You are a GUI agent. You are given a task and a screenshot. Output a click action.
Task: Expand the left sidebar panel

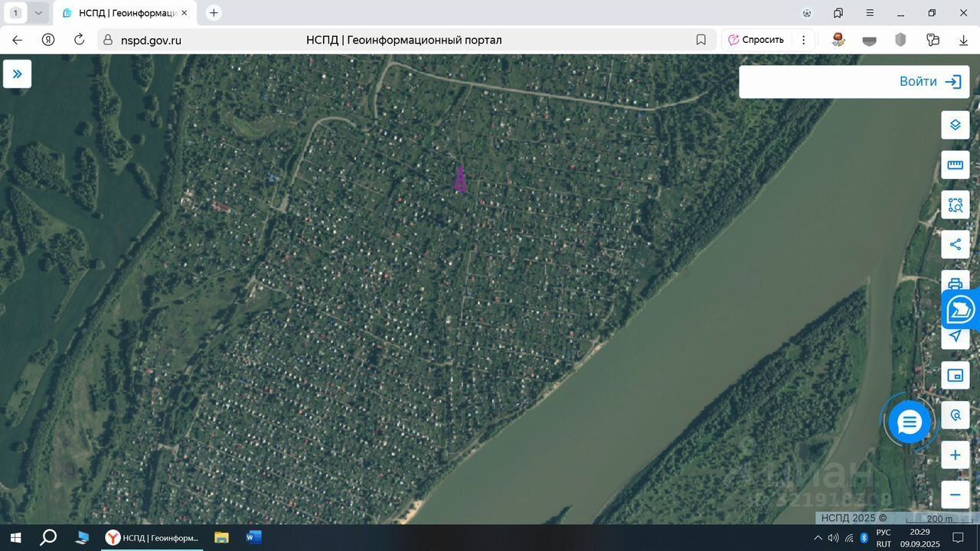tap(17, 74)
